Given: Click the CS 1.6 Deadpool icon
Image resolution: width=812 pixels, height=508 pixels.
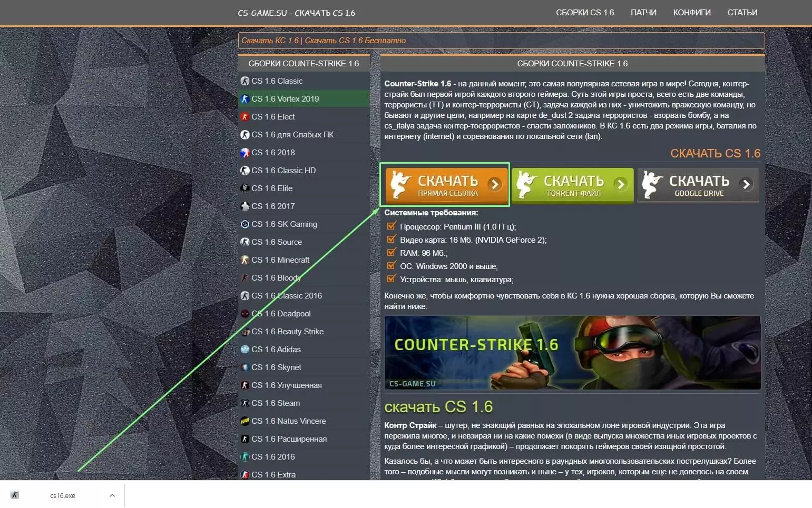Looking at the screenshot, I should pos(244,314).
